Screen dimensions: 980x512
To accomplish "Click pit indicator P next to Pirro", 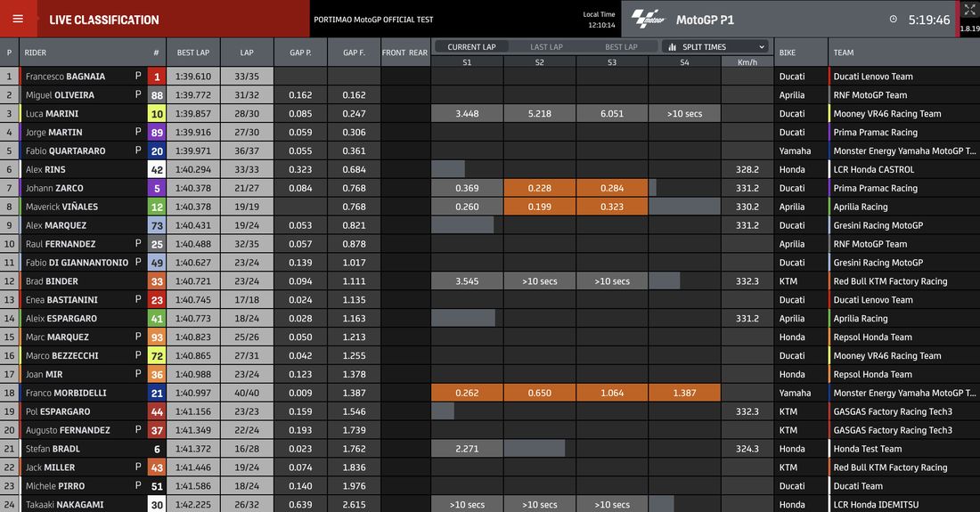I will [x=138, y=485].
